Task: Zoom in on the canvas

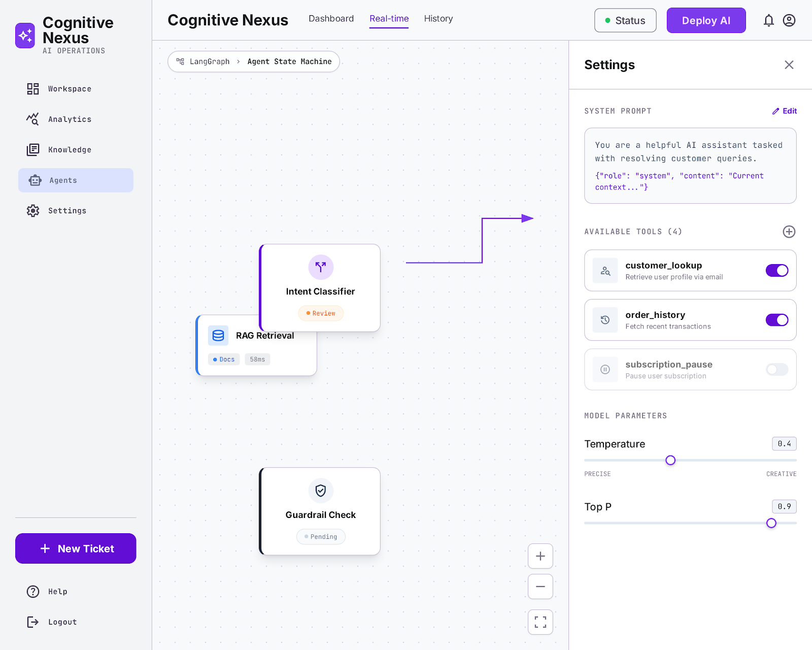Action: [x=540, y=556]
